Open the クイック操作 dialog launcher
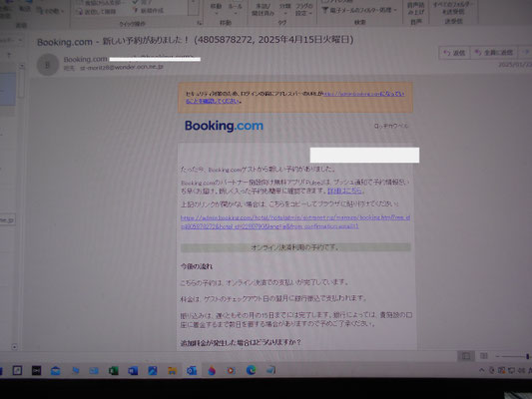This screenshot has height=399, width=532. tap(200, 23)
